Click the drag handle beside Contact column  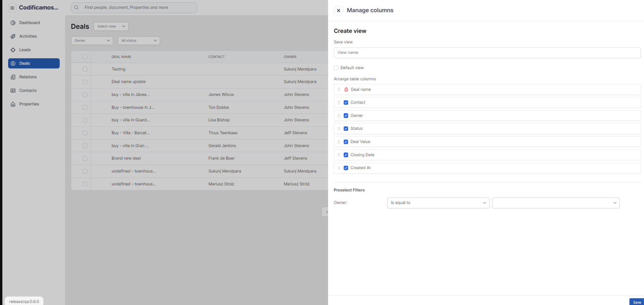(339, 102)
